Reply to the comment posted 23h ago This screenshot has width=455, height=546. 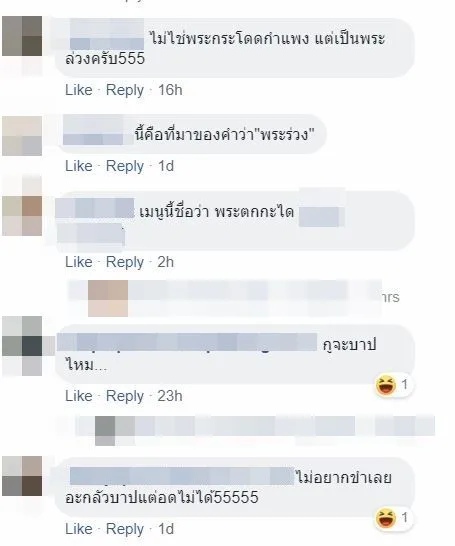[x=125, y=396]
